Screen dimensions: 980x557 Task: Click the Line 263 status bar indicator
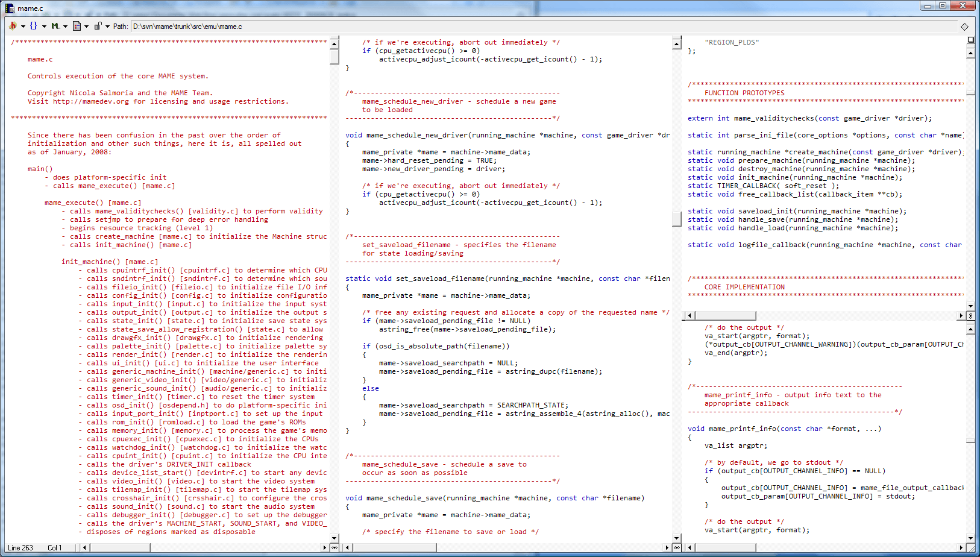20,548
